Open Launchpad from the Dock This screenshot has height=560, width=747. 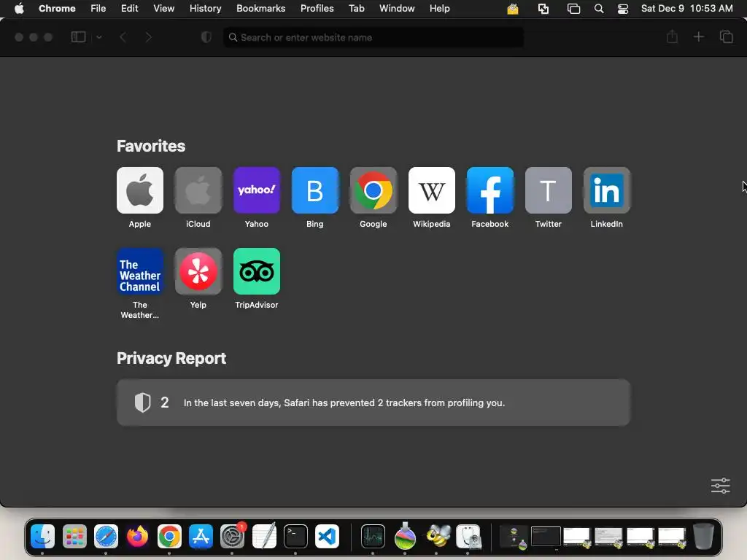click(74, 536)
